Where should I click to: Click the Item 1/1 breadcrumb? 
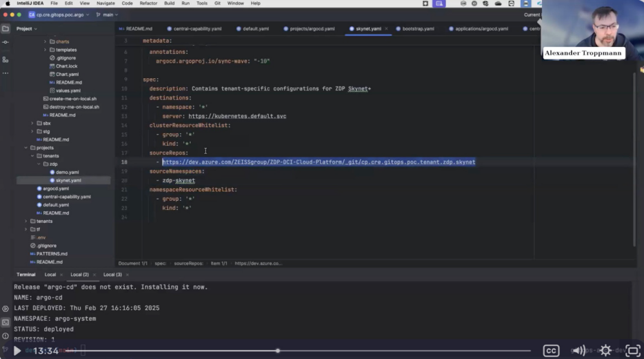point(219,264)
